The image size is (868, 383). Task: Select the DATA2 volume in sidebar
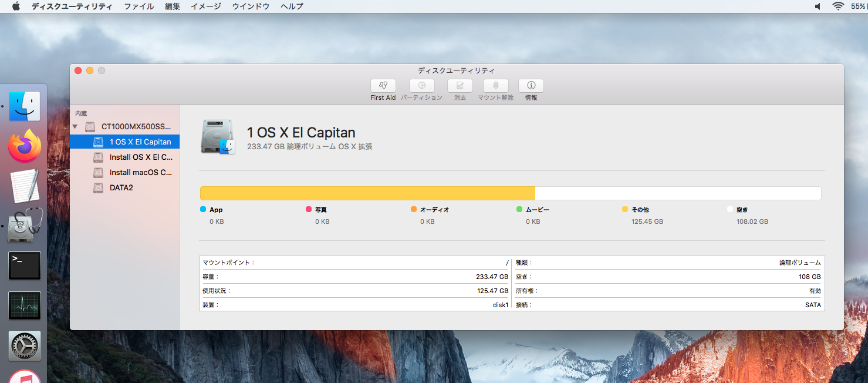(x=121, y=188)
